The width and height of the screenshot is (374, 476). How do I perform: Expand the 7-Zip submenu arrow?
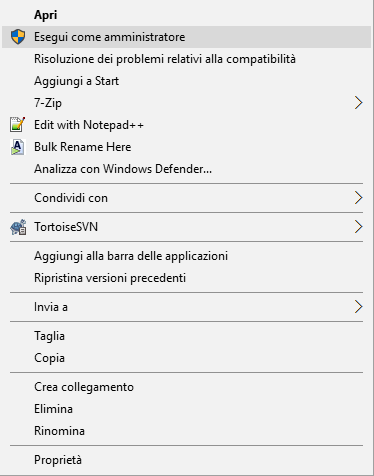(358, 103)
